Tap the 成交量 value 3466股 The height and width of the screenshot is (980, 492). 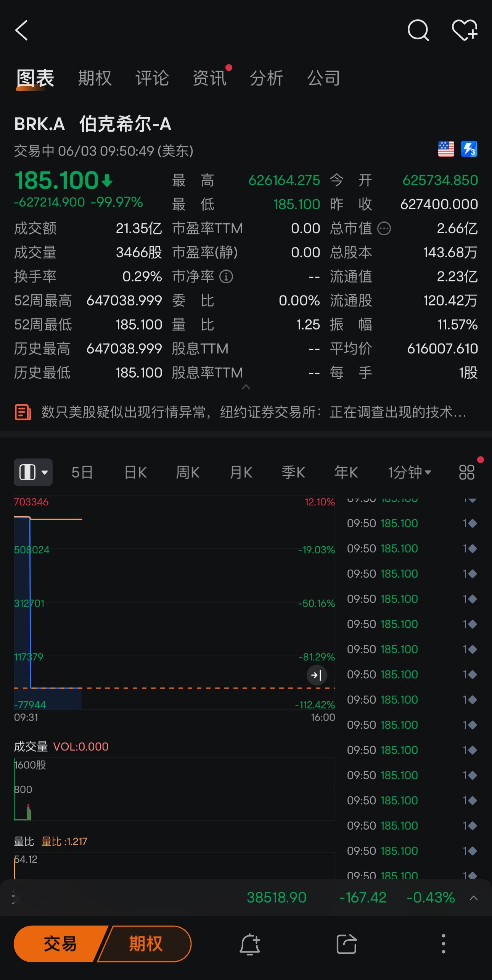click(x=139, y=253)
